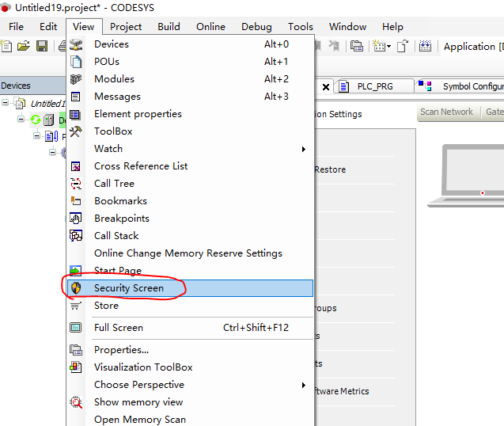The image size is (504, 426).
Task: Select Call Stack menu entry text
Action: point(116,236)
